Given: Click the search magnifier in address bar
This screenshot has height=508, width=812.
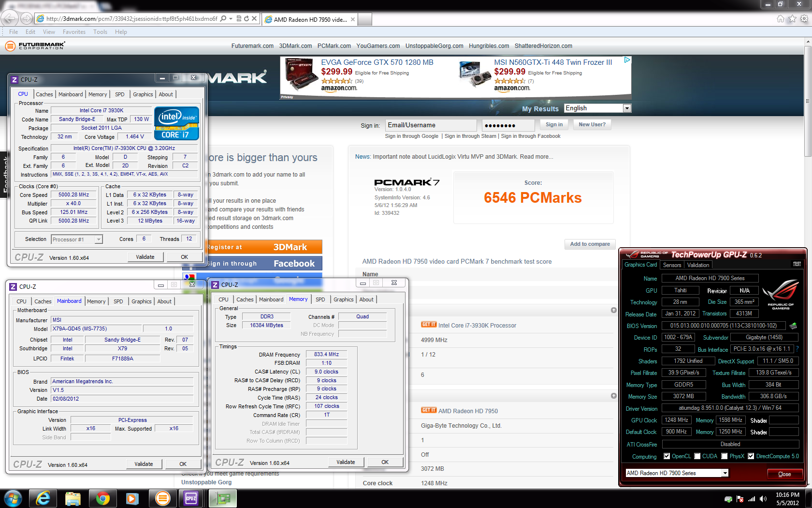Looking at the screenshot, I should (223, 19).
